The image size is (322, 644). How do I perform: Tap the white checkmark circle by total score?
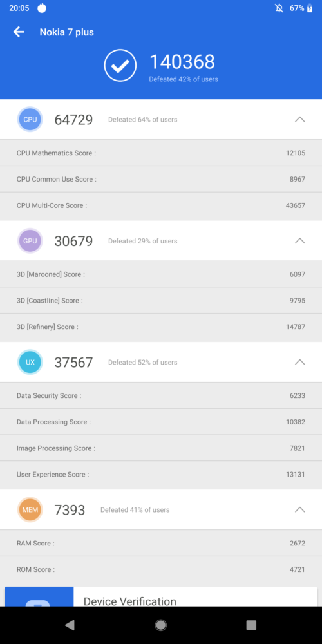pyautogui.click(x=120, y=65)
